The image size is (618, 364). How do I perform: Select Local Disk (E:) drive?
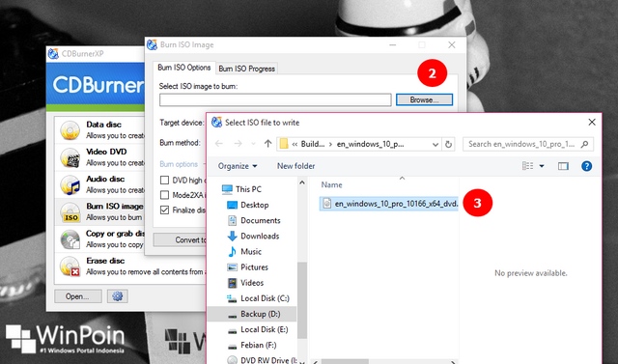pyautogui.click(x=258, y=329)
